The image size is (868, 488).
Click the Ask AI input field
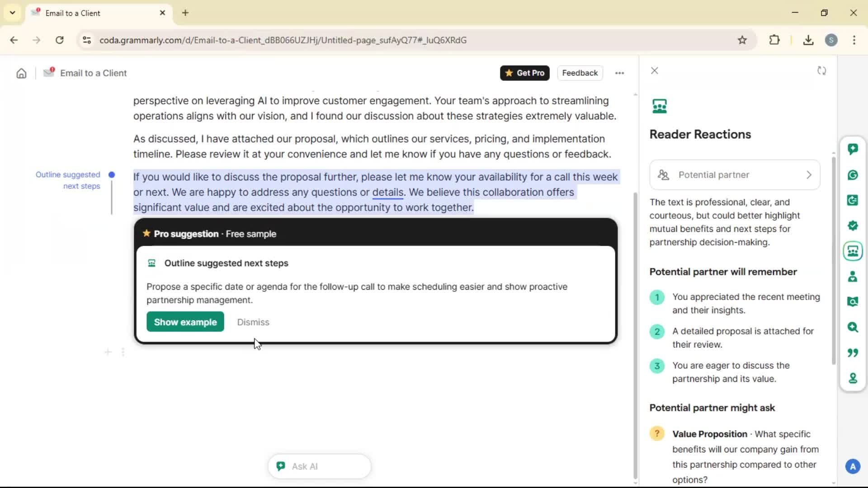[x=320, y=466]
